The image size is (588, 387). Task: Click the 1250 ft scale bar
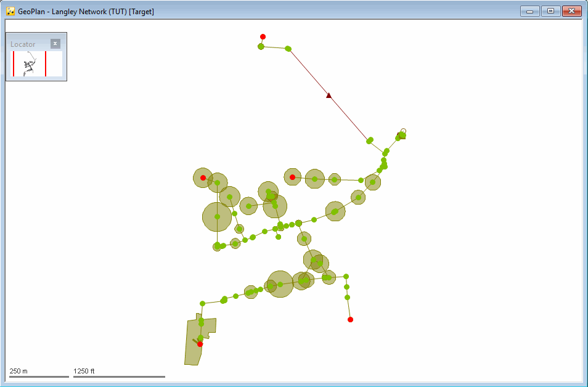click(x=119, y=377)
